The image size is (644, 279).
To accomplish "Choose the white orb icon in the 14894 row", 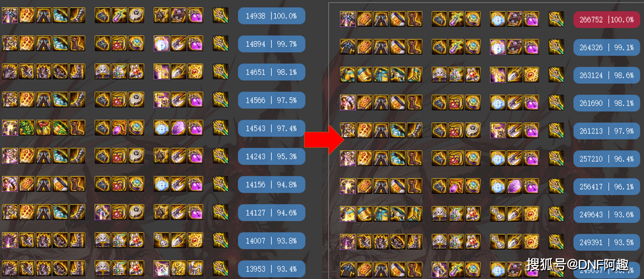I will click(161, 43).
